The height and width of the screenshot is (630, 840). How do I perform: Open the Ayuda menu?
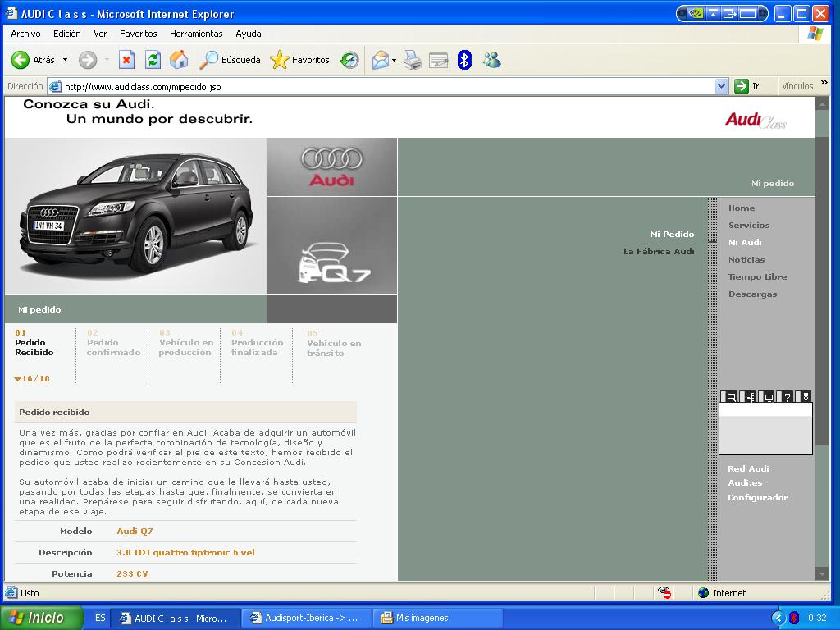click(x=249, y=34)
